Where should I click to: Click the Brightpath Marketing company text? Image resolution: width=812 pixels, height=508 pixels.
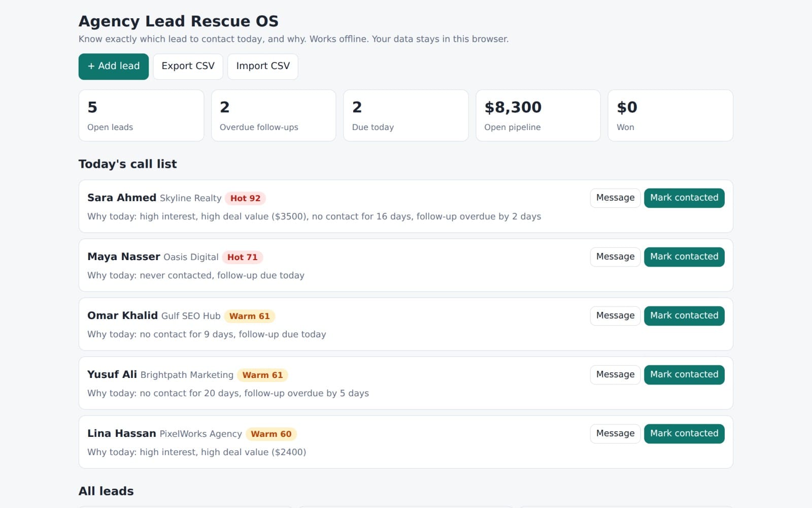coord(187,375)
